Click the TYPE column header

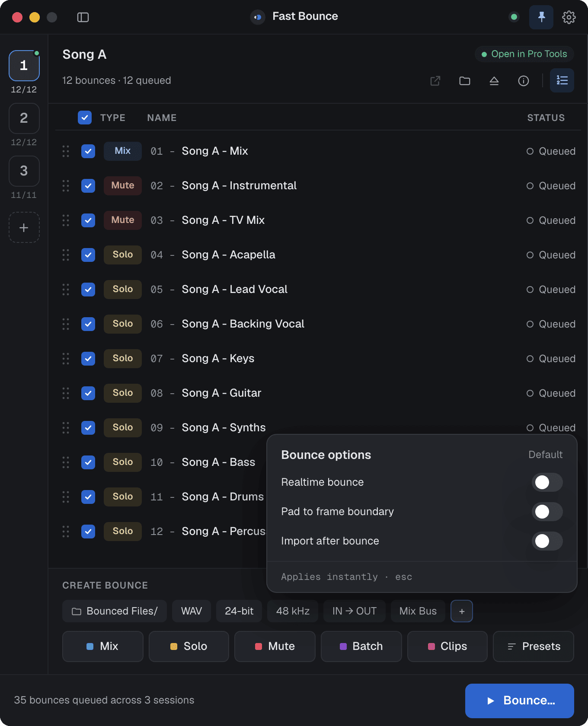(113, 118)
